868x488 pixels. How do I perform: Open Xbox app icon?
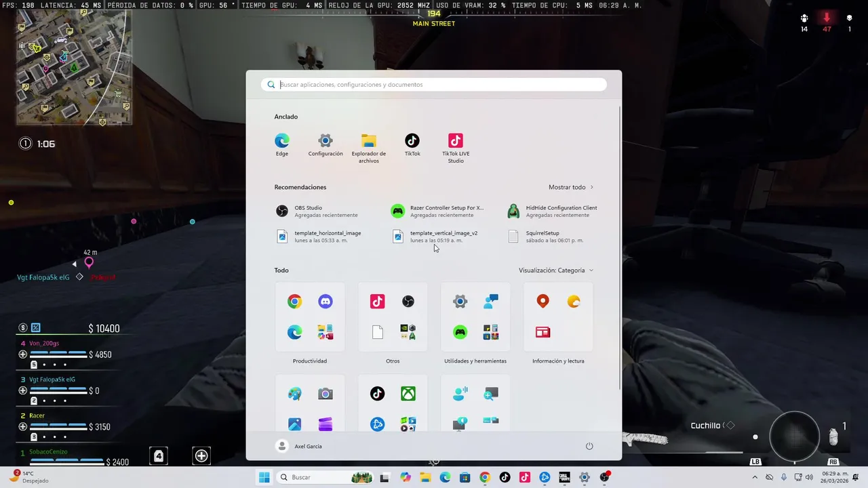(x=408, y=394)
